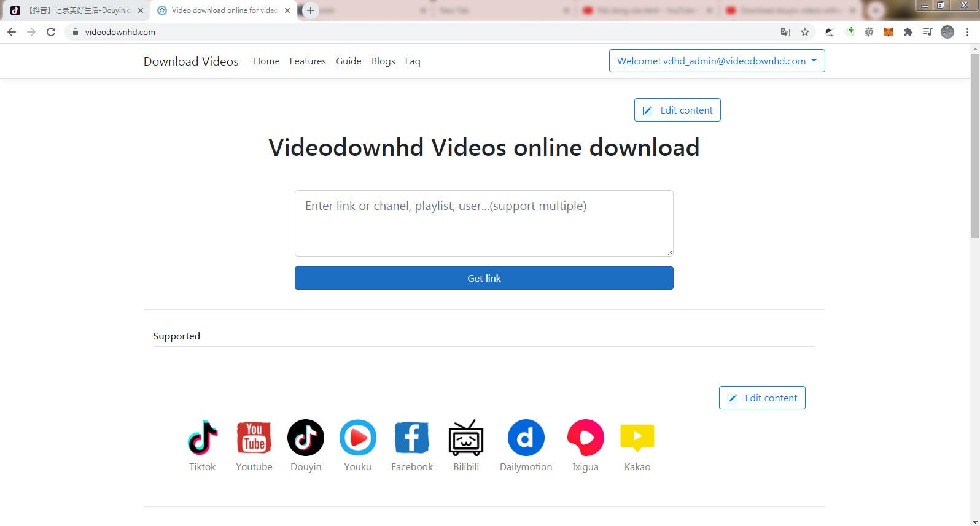This screenshot has width=980, height=526.
Task: Click the Facebook platform icon
Action: click(x=411, y=438)
